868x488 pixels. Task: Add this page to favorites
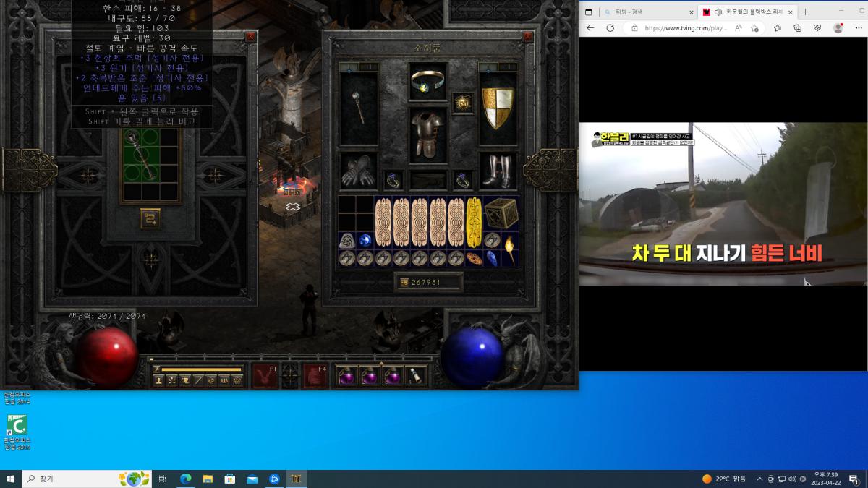coord(755,28)
